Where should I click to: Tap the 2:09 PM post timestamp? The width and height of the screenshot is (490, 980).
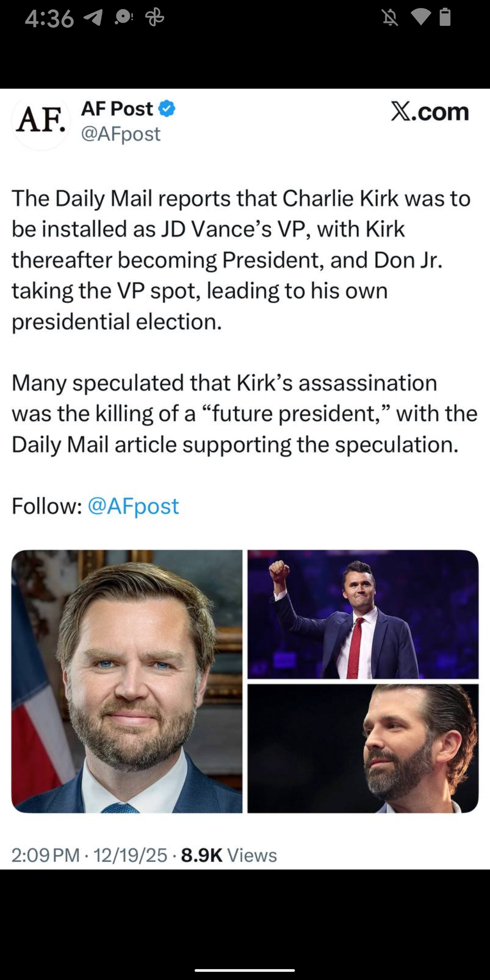click(45, 855)
